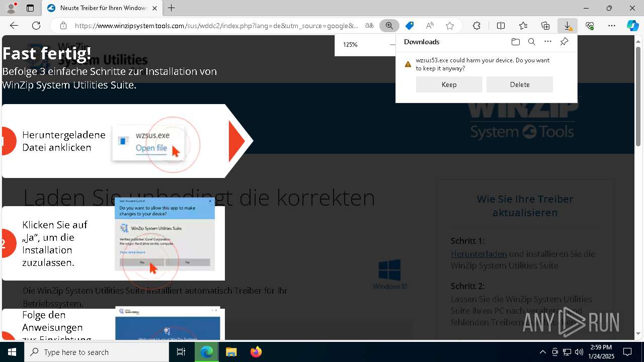Open the shopping price tag icon

coord(410,26)
